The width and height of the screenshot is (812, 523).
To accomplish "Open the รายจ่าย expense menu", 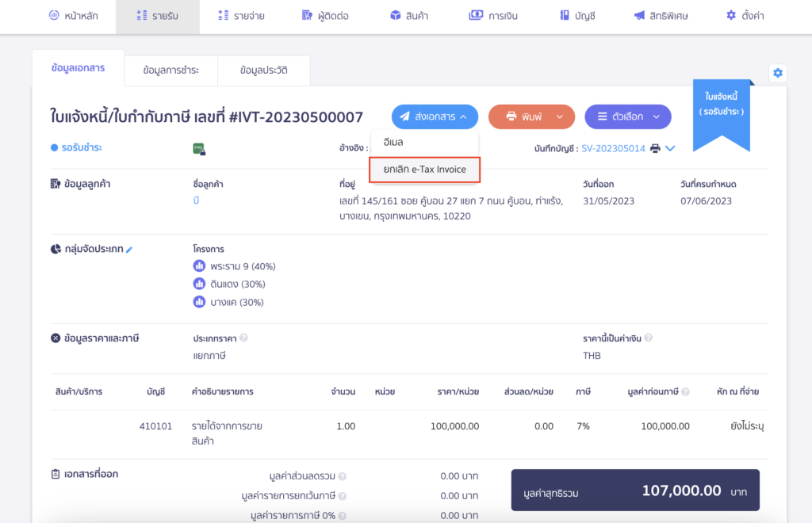I will 241,16.
